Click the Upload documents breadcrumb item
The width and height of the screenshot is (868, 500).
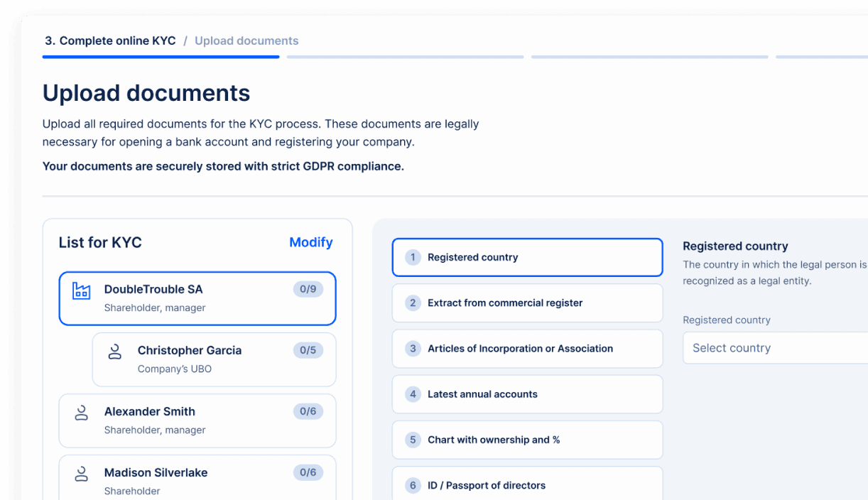pos(246,40)
